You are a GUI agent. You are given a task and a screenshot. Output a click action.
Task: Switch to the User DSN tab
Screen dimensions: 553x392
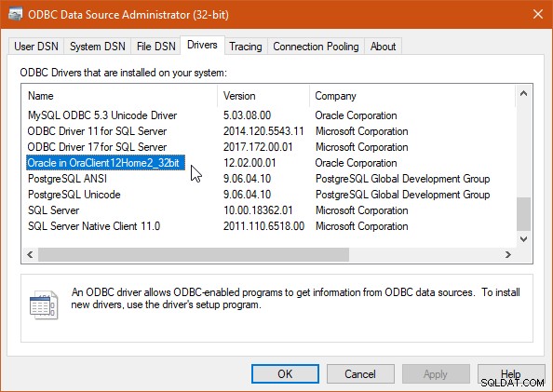tap(36, 47)
